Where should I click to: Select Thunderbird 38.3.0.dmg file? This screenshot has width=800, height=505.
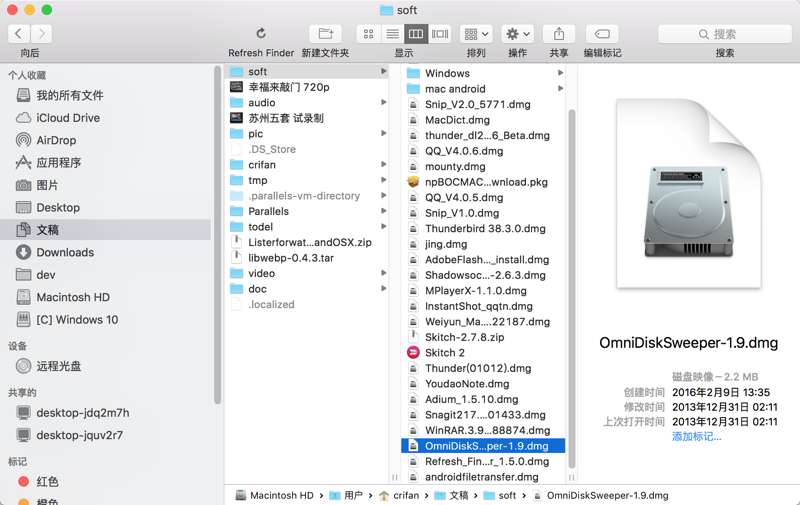click(483, 229)
